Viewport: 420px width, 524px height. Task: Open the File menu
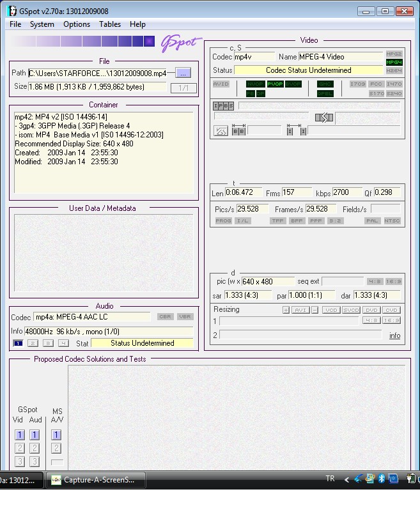(x=15, y=24)
